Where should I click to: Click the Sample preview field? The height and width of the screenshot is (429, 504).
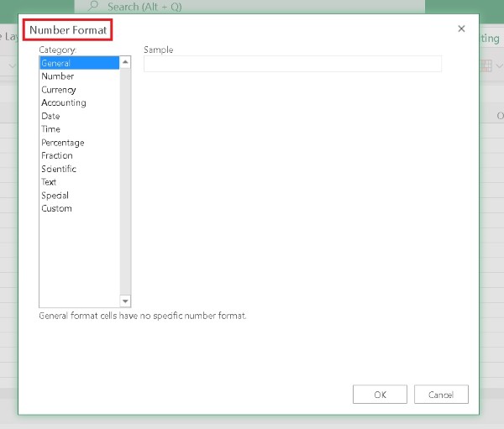click(x=292, y=64)
